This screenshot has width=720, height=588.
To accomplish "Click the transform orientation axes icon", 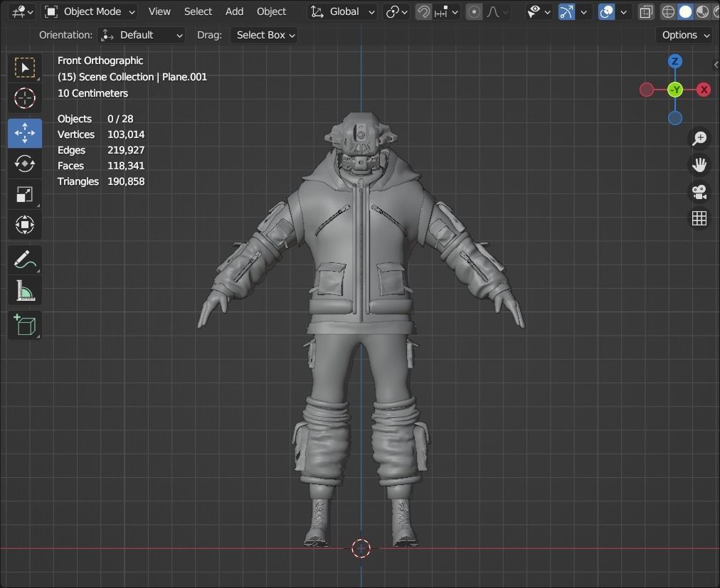I will pos(317,11).
